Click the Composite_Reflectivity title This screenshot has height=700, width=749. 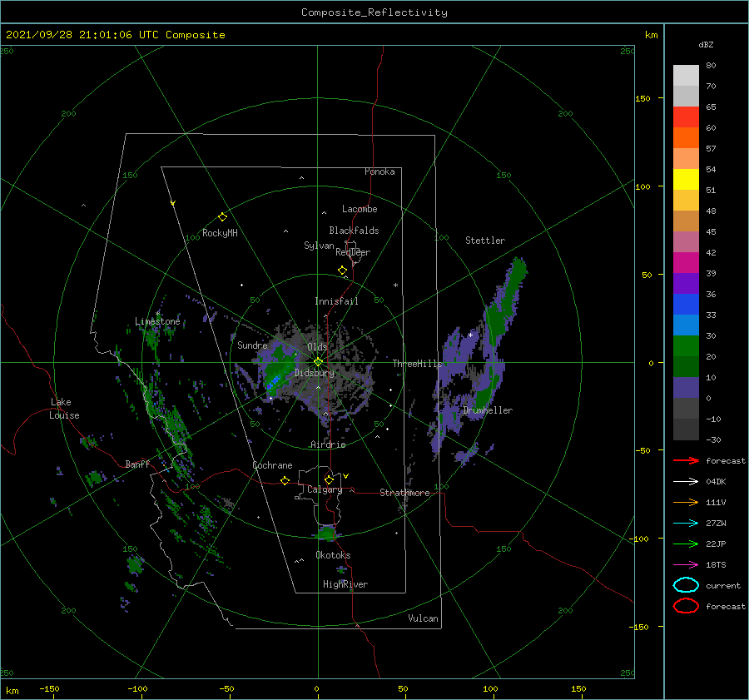374,12
